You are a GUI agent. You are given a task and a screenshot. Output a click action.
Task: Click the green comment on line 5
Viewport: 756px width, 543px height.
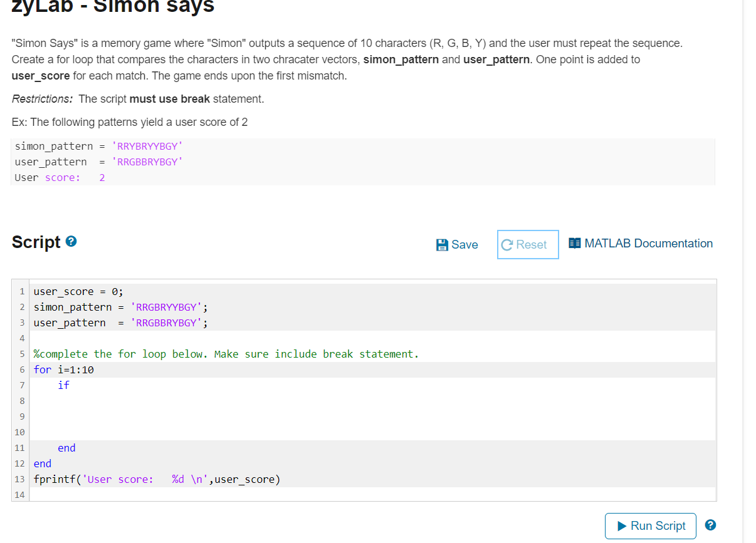pos(226,354)
